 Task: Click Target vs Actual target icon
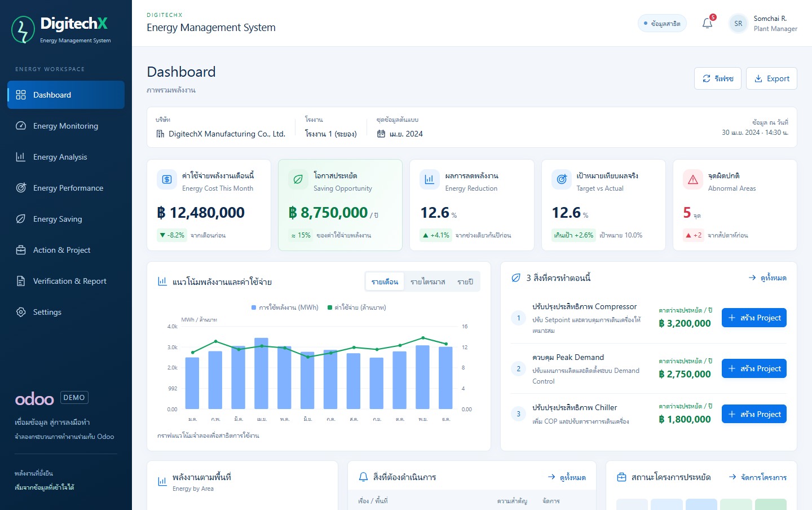click(x=562, y=179)
